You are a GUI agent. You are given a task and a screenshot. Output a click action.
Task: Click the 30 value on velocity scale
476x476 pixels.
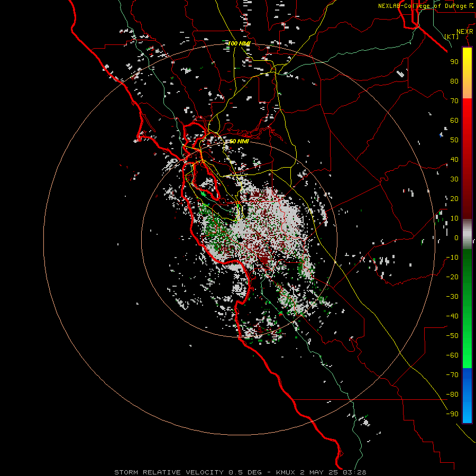(454, 179)
